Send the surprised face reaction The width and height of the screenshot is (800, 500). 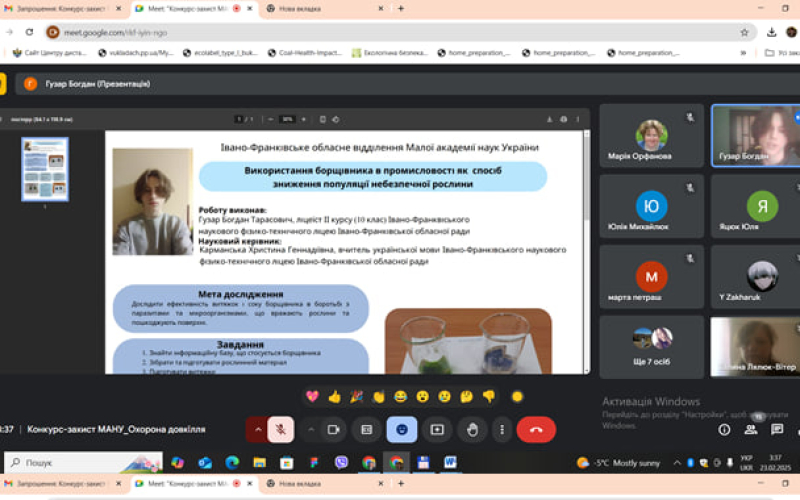pyautogui.click(x=422, y=396)
